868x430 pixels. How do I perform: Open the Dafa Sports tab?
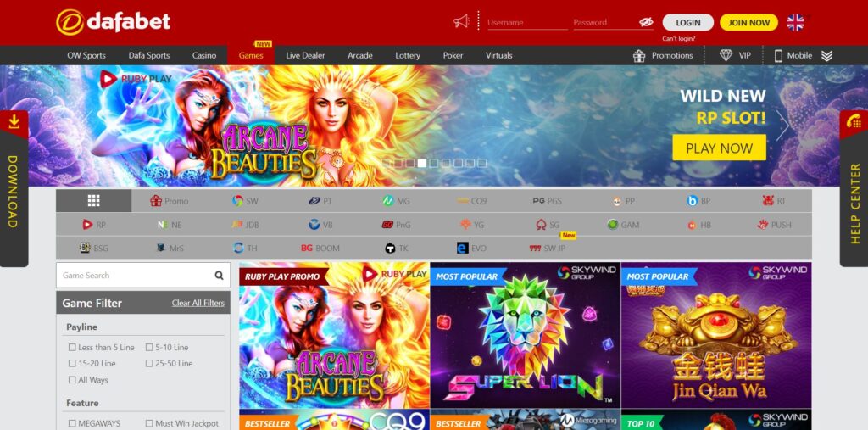[149, 55]
